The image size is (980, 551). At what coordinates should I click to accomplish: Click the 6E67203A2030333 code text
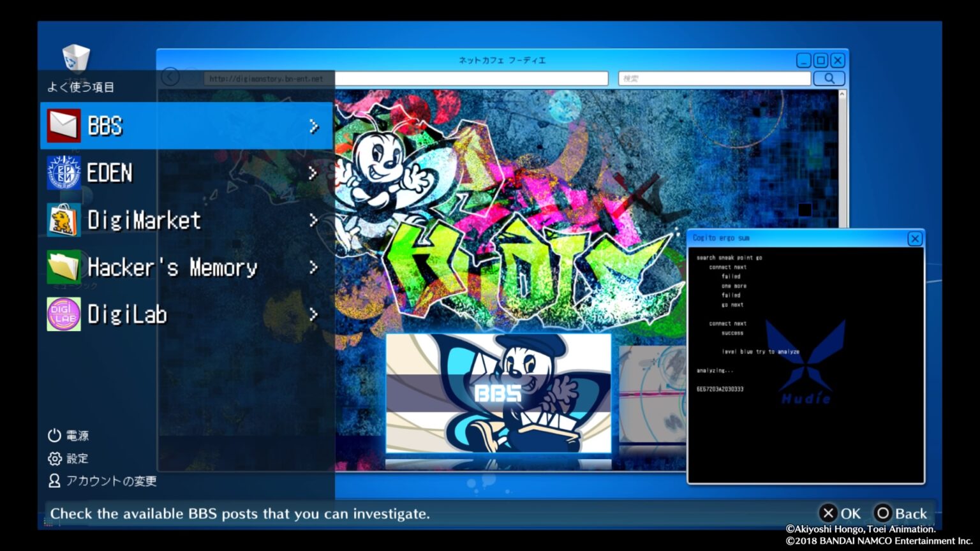[x=720, y=389]
